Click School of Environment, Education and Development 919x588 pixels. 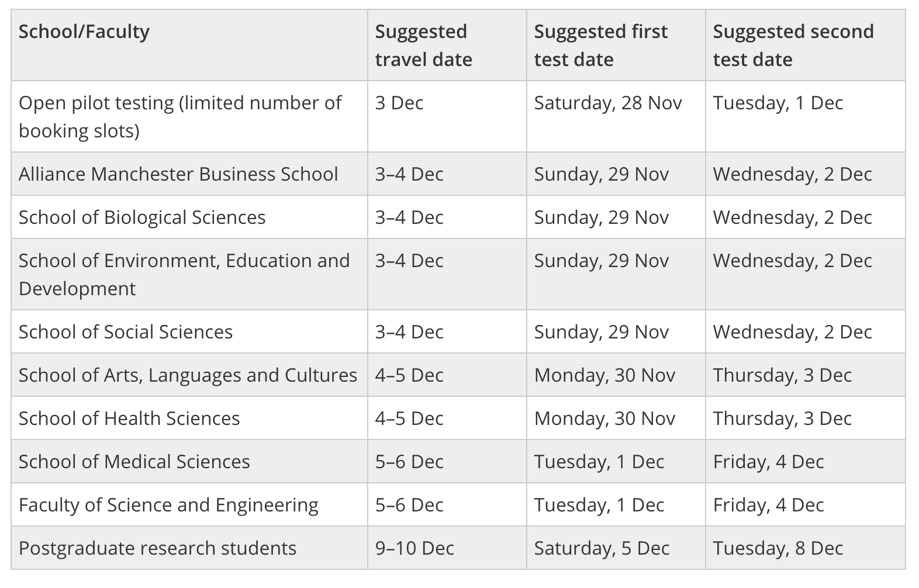(x=184, y=274)
